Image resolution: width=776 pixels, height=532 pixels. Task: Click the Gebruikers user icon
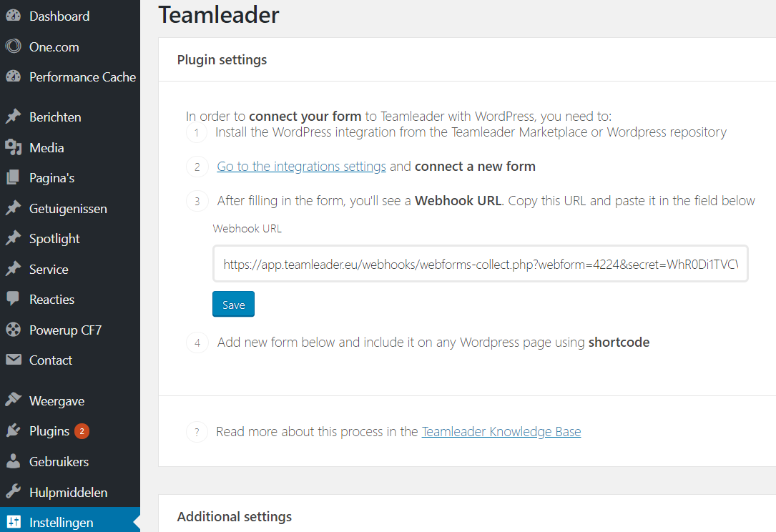pyautogui.click(x=14, y=461)
